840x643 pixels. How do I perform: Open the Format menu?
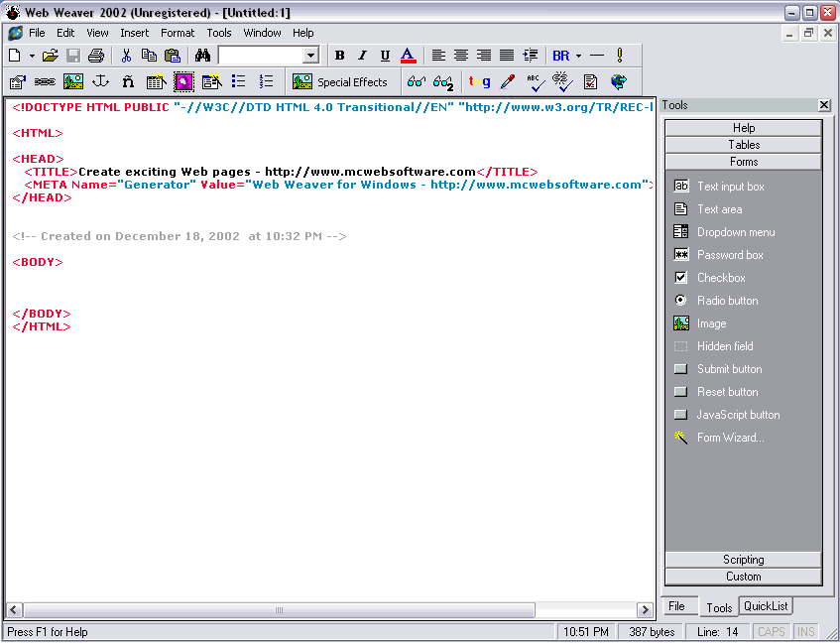[x=178, y=33]
